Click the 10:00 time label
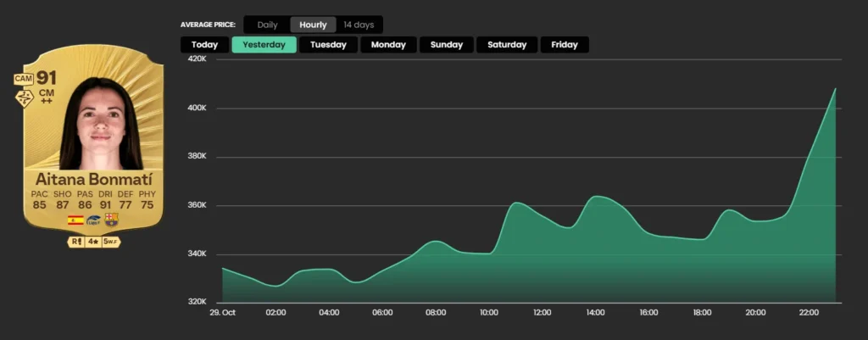 click(x=489, y=313)
